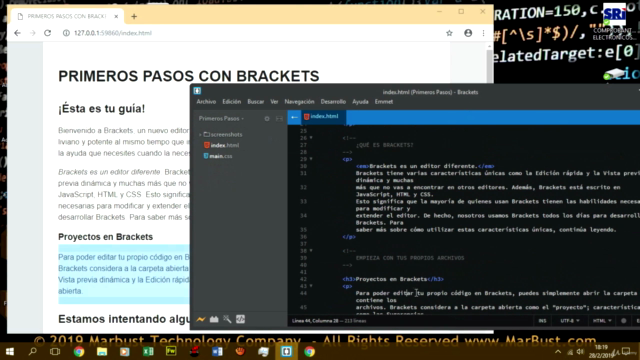View site information icon in Chrome address bar
The image size is (640, 360).
(66, 33)
